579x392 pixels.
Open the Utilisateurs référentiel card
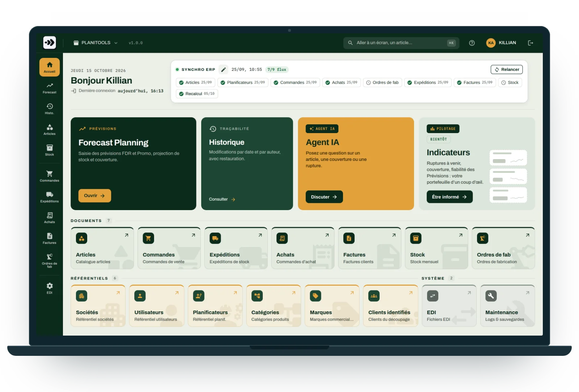tap(157, 306)
